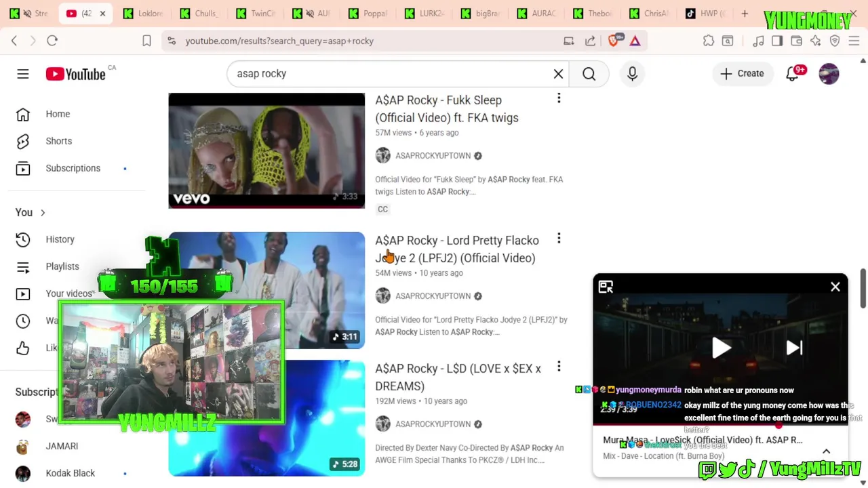Viewport: 868px width, 488px height.
Task: Click the page vertical scrollbar thumb
Action: [863, 288]
